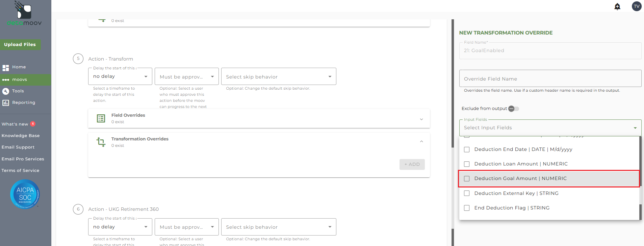The image size is (644, 246).
Task: Click the Override Field Name input
Action: [550, 79]
